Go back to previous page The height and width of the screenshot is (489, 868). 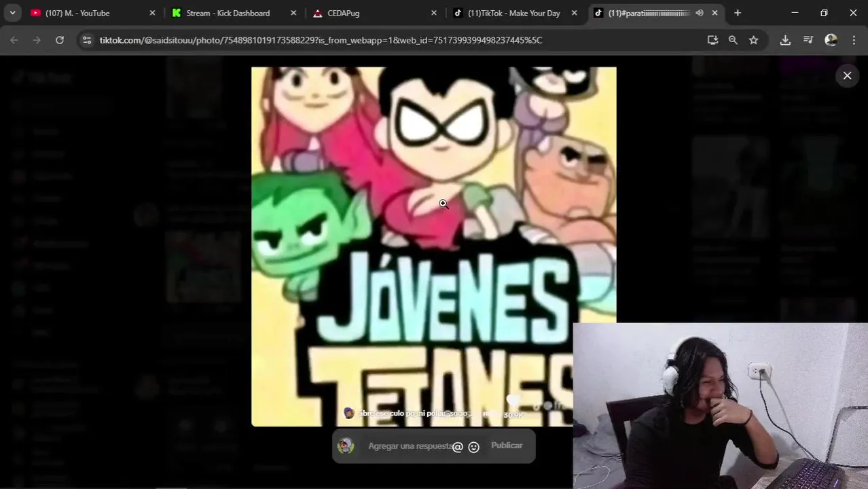tap(14, 40)
